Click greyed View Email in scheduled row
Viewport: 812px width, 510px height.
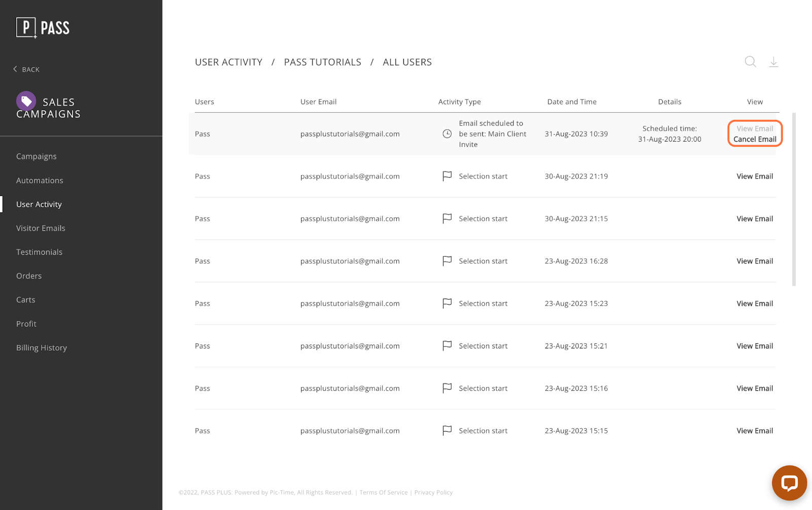coord(755,129)
